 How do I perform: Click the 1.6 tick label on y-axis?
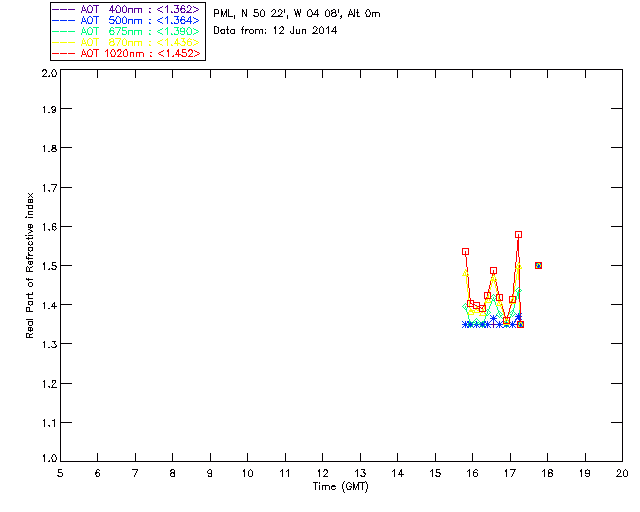pyautogui.click(x=49, y=227)
